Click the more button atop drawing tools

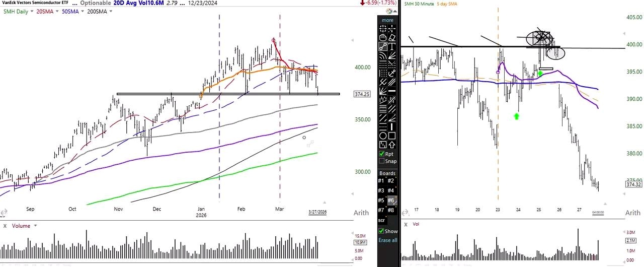tap(387, 20)
